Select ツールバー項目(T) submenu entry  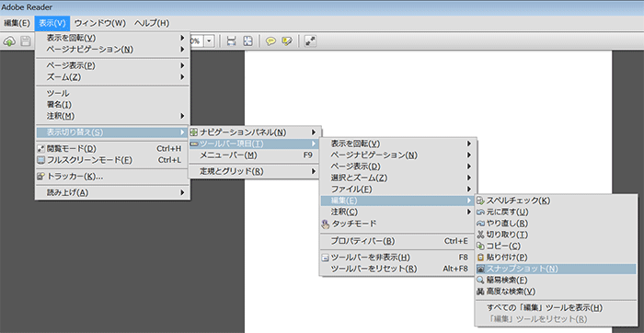254,144
